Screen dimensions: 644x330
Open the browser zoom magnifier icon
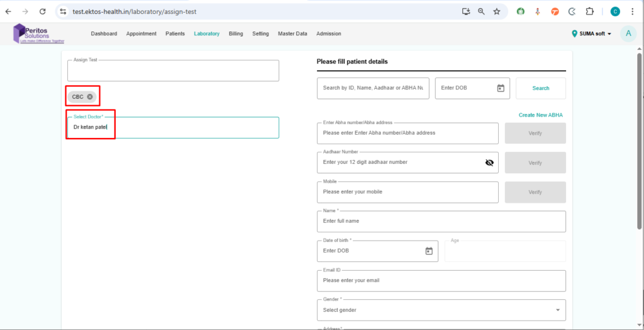tap(481, 11)
